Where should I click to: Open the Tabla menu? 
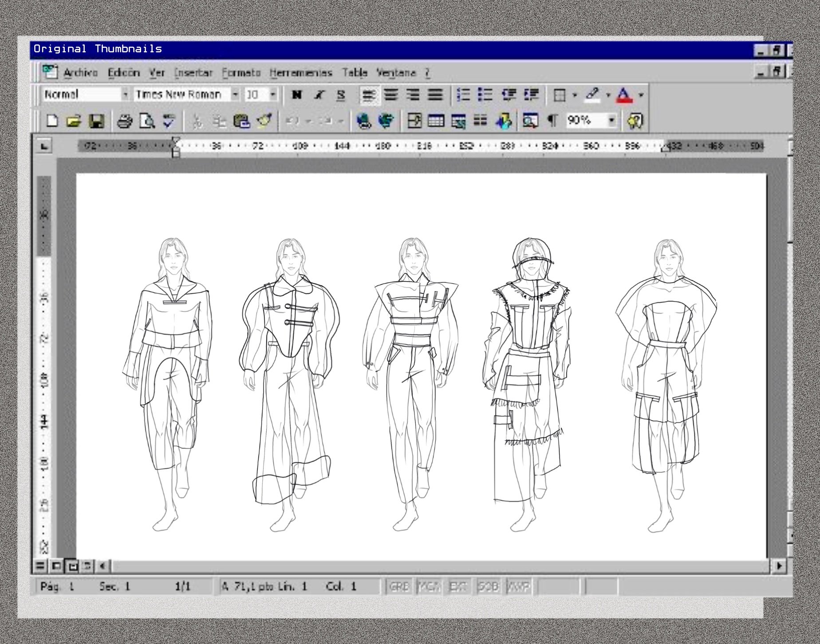click(x=355, y=73)
